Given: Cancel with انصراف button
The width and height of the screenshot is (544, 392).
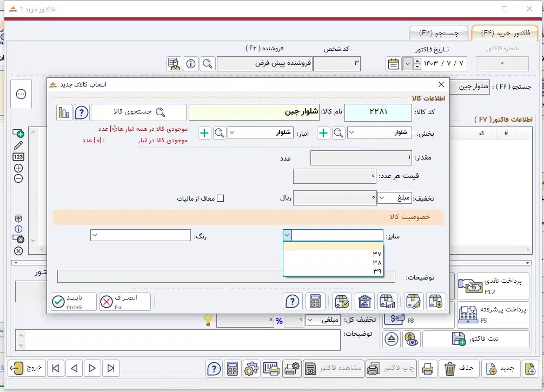Looking at the screenshot, I should (x=125, y=302).
